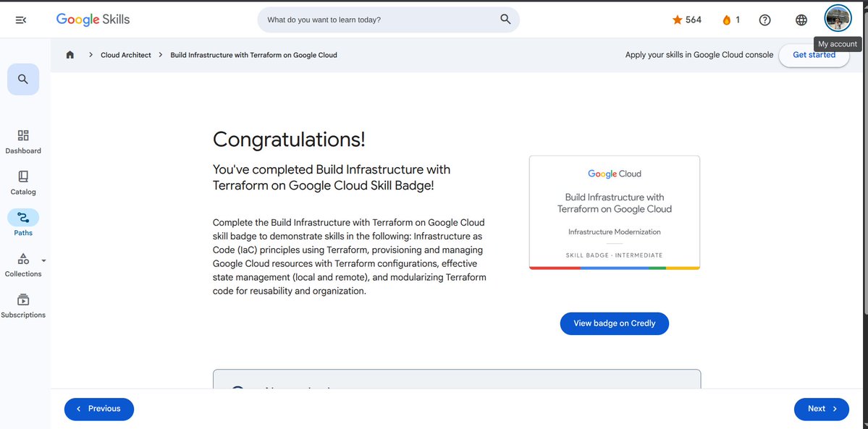868x429 pixels.
Task: Click the 'Congratulations!' heading
Action: click(289, 140)
